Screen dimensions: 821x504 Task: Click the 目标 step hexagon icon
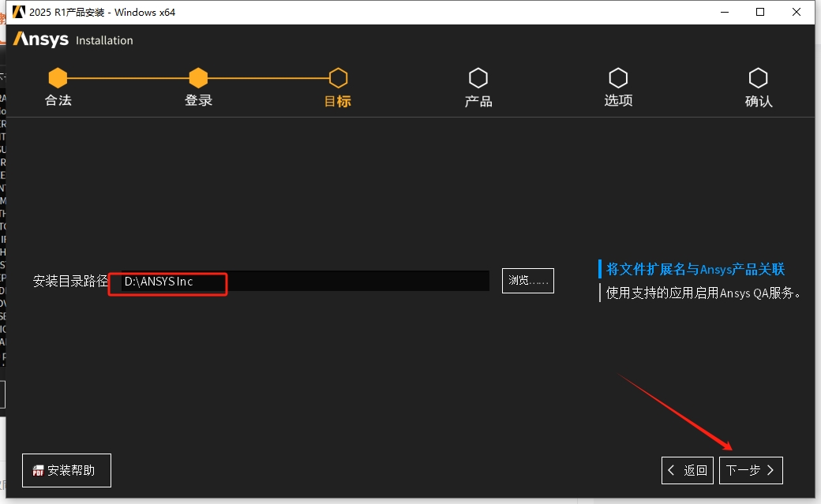pos(338,78)
